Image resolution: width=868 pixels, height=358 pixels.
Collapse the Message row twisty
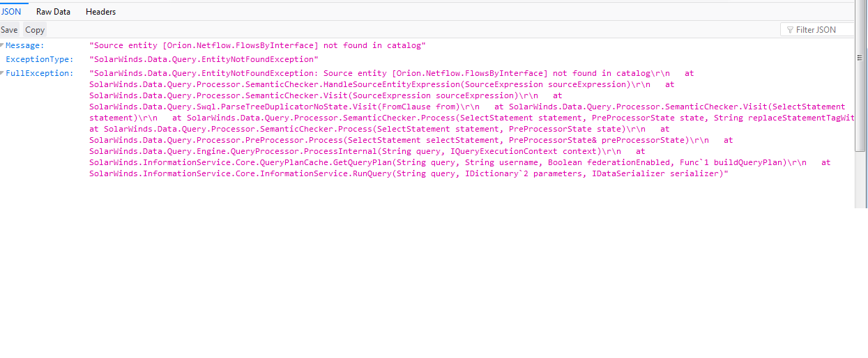(x=2, y=45)
